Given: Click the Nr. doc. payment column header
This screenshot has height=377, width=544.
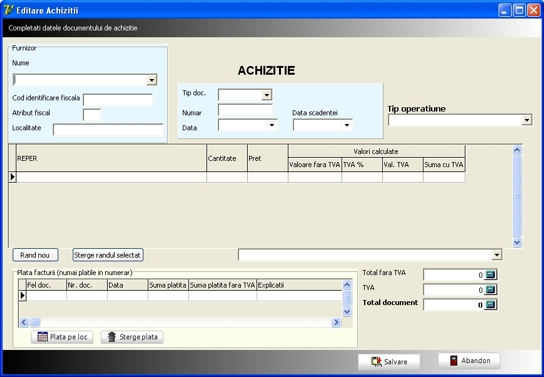Looking at the screenshot, I should tap(87, 285).
